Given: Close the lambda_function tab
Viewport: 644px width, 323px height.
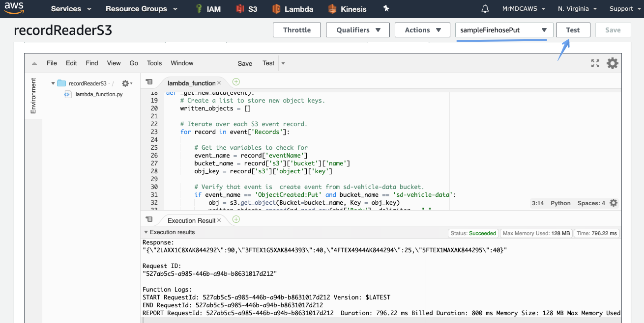Looking at the screenshot, I should click(x=220, y=83).
